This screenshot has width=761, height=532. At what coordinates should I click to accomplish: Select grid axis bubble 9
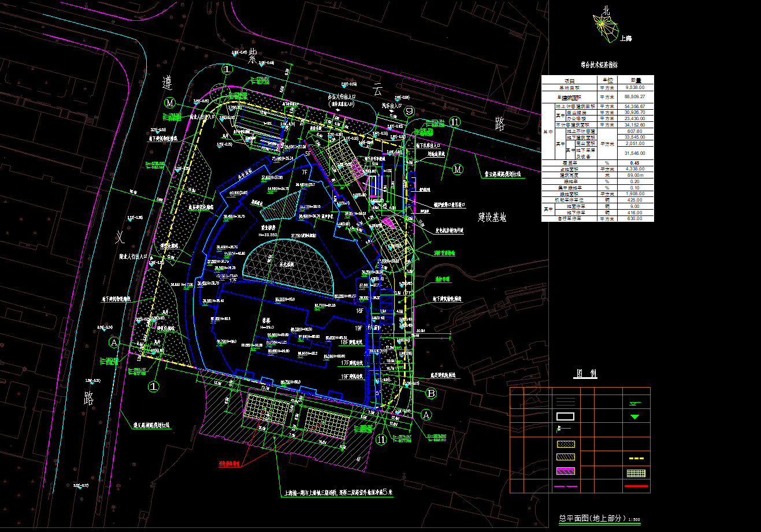pyautogui.click(x=409, y=111)
